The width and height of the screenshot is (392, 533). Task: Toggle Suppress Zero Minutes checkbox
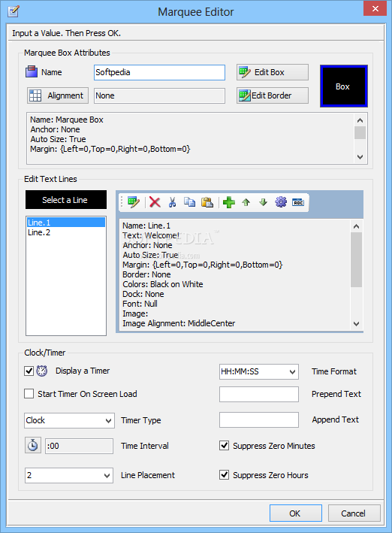point(225,445)
